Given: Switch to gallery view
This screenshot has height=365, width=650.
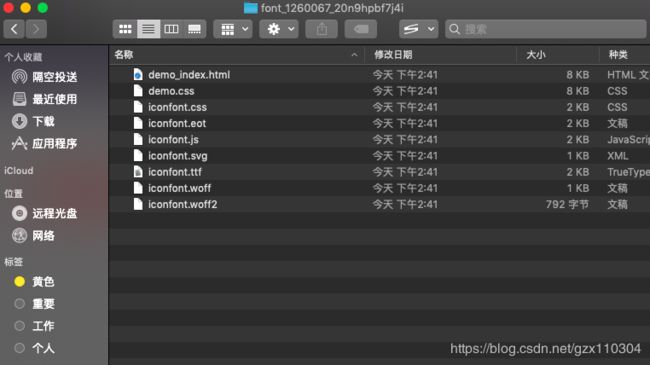Looking at the screenshot, I should pyautogui.click(x=194, y=29).
